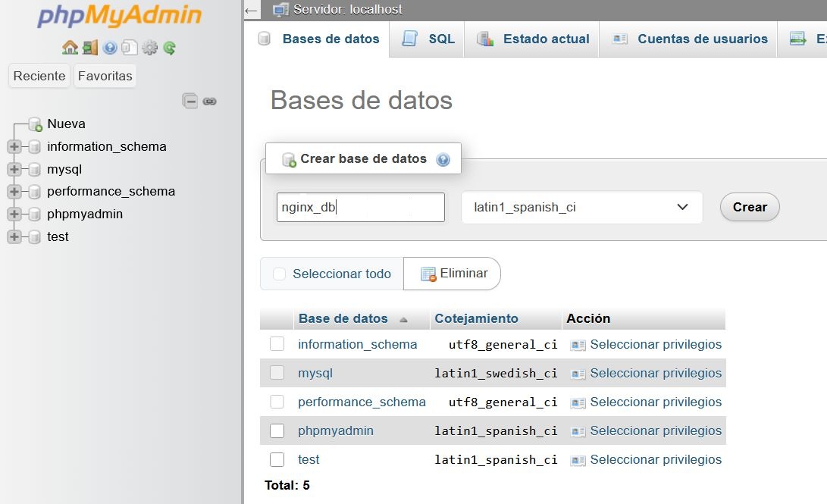Tick the checkbox for phpmyadmin database row
Screen dimensions: 827x504
277,430
